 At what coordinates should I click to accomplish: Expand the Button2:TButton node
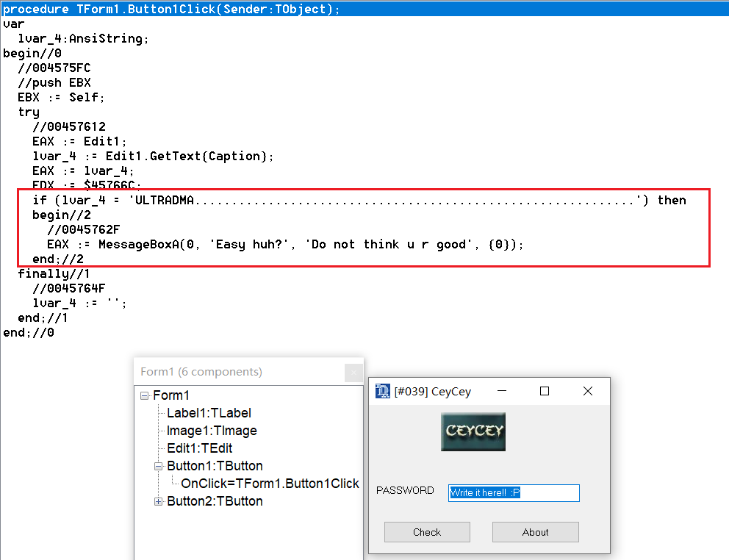click(159, 501)
